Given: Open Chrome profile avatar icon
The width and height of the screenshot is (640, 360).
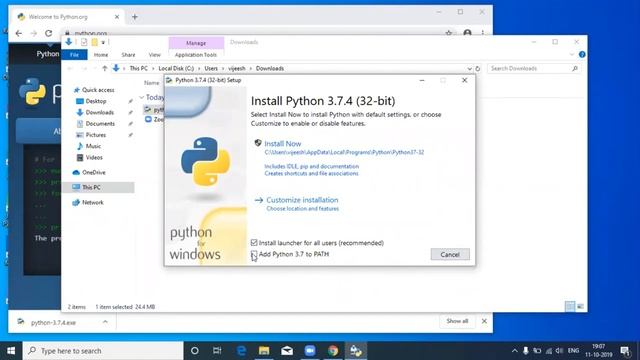Looking at the screenshot, I should tap(467, 33).
